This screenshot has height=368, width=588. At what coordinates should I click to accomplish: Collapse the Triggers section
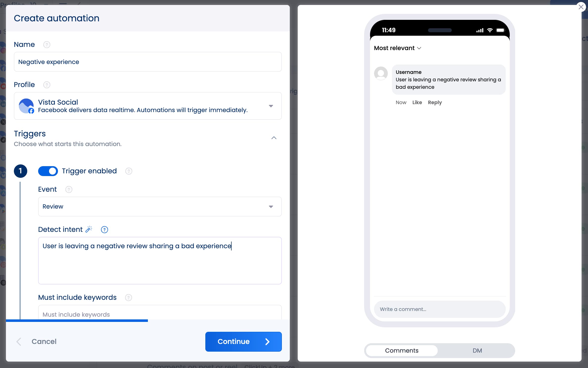274,138
